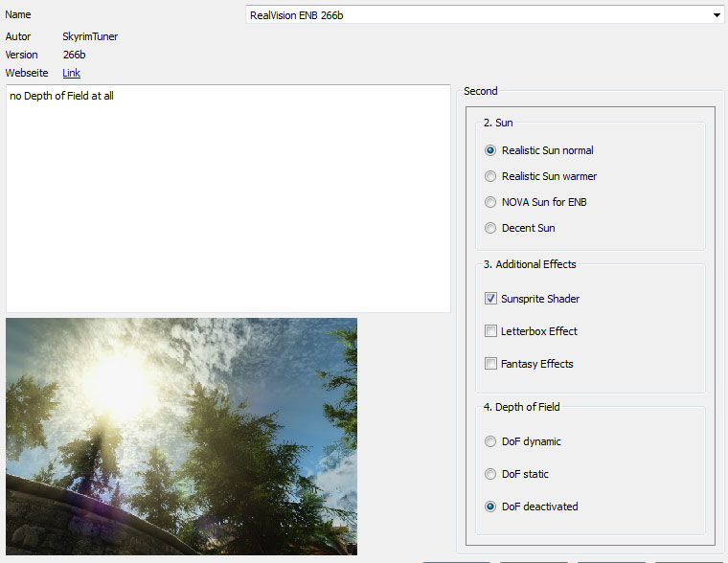Click the sun preview screenshot image

click(181, 436)
